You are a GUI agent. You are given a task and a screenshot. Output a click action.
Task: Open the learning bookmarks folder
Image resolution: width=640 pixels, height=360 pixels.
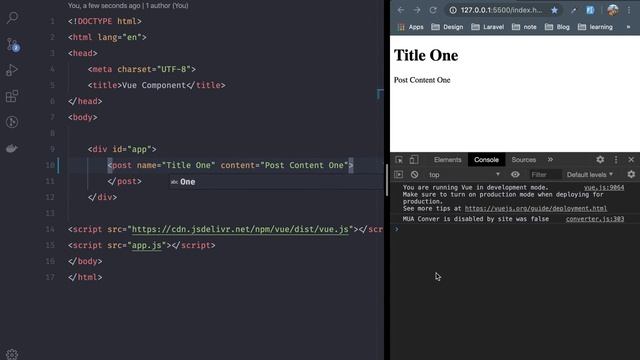coord(595,27)
